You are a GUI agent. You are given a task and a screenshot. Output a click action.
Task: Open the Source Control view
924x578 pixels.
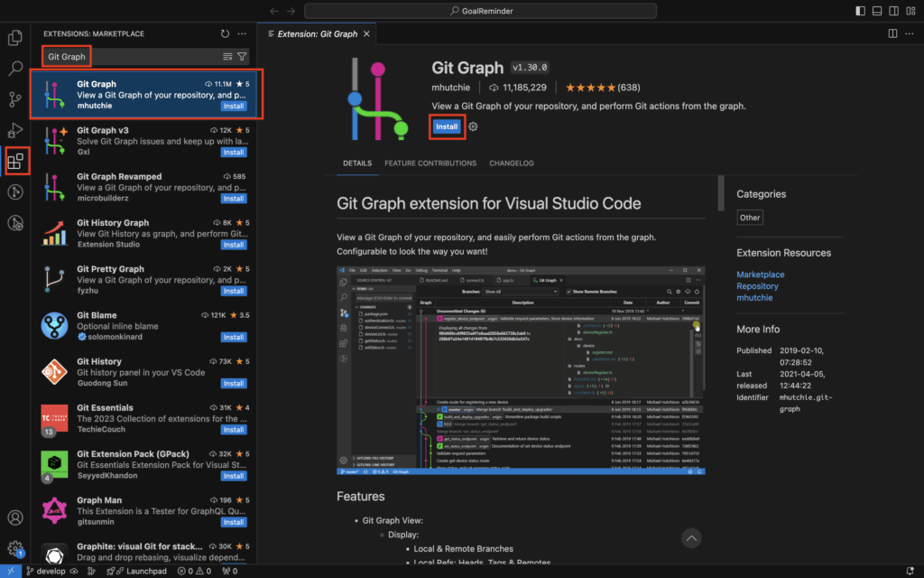pyautogui.click(x=15, y=99)
